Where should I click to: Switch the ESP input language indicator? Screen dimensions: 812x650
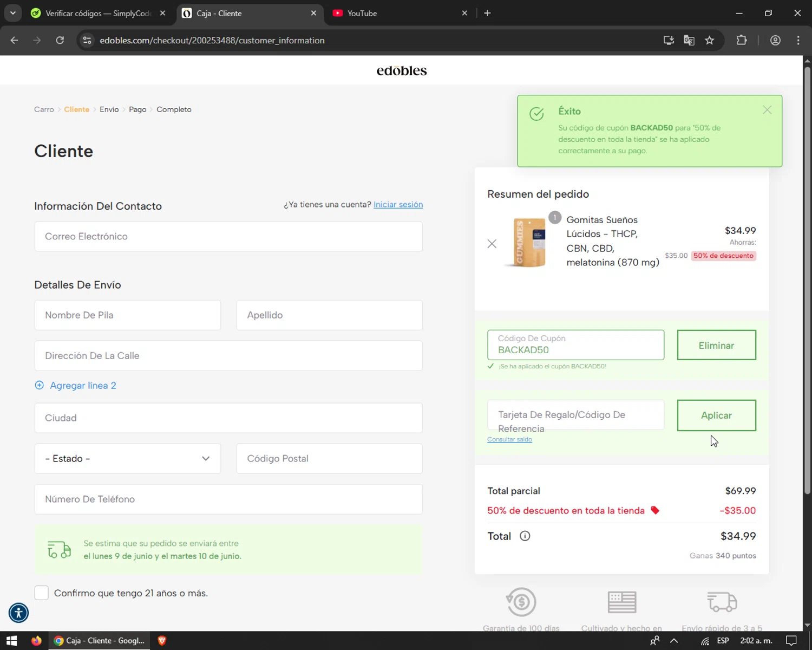(723, 641)
